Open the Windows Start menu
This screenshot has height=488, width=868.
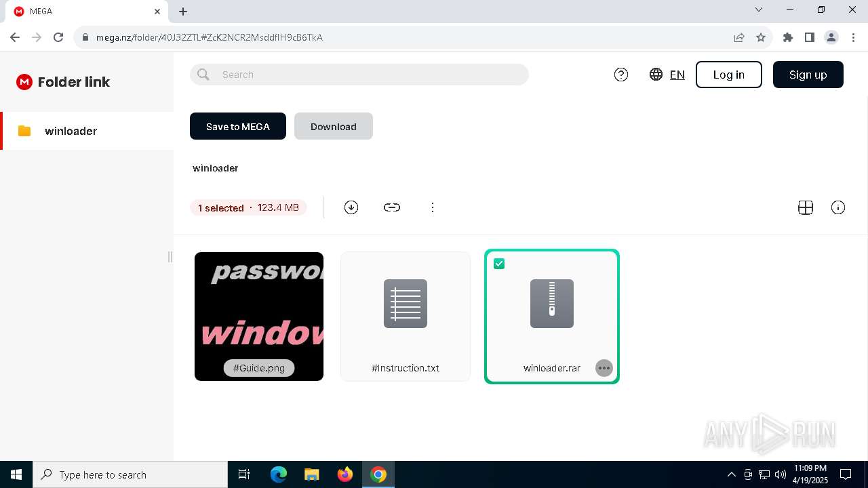[x=16, y=474]
